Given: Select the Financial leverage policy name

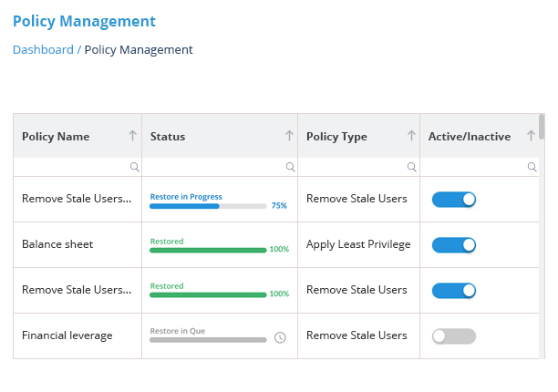Looking at the screenshot, I should [67, 335].
